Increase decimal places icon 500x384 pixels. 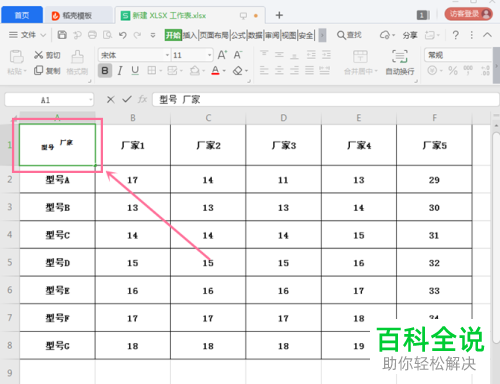485,70
